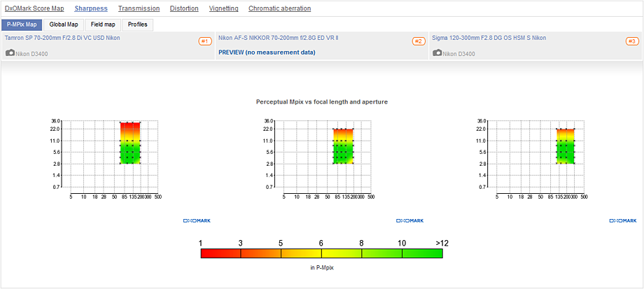Click the 'in P-Mpix' legend caption
Image resolution: width=644 pixels, height=289 pixels.
pos(321,267)
